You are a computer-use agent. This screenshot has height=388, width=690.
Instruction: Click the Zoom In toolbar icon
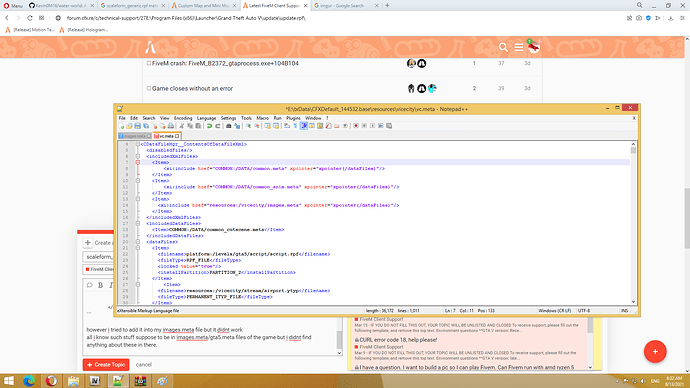pos(249,126)
